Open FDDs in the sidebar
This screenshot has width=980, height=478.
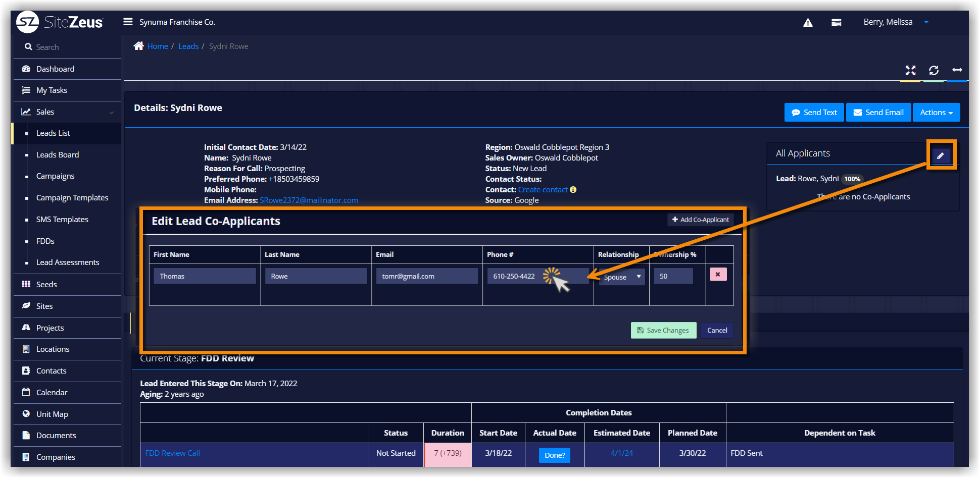[45, 241]
